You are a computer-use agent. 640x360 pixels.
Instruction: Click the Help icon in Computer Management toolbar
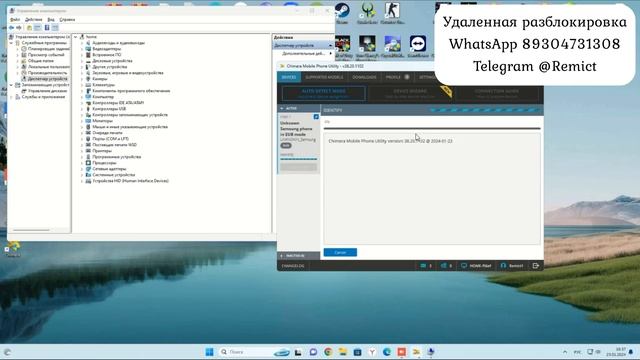(47, 28)
